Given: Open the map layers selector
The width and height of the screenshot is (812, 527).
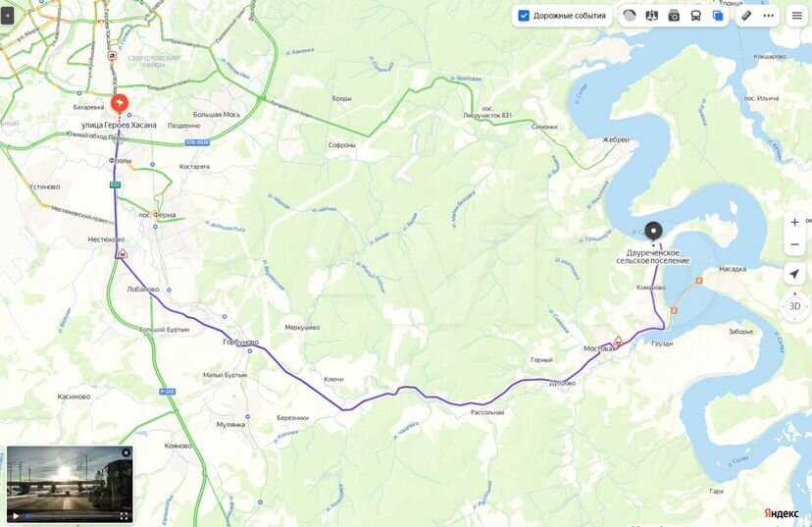Looking at the screenshot, I should (x=718, y=16).
